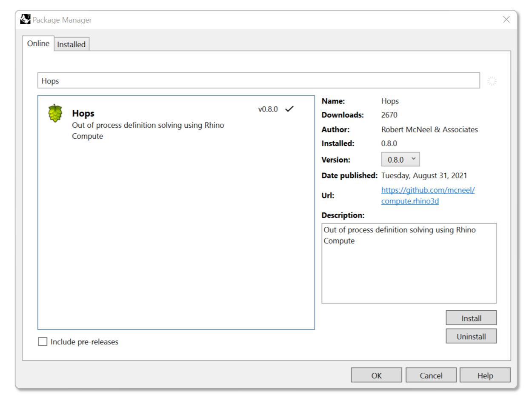Open Help from the dialog footer
This screenshot has height=398, width=532.
point(485,375)
